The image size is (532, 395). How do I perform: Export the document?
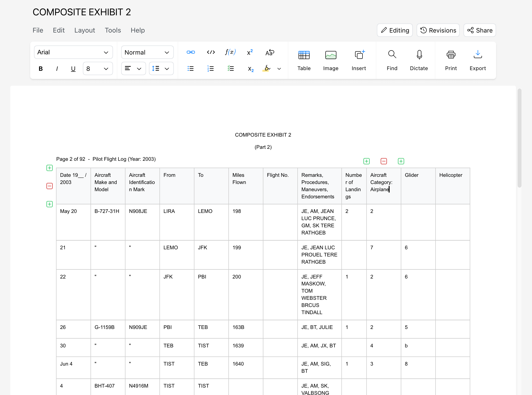pos(478,60)
